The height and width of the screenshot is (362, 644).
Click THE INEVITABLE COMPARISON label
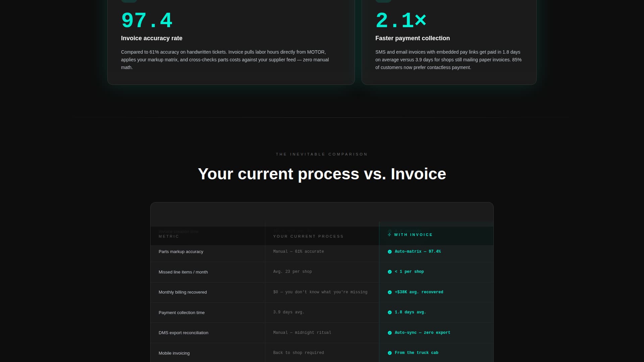coord(322,154)
